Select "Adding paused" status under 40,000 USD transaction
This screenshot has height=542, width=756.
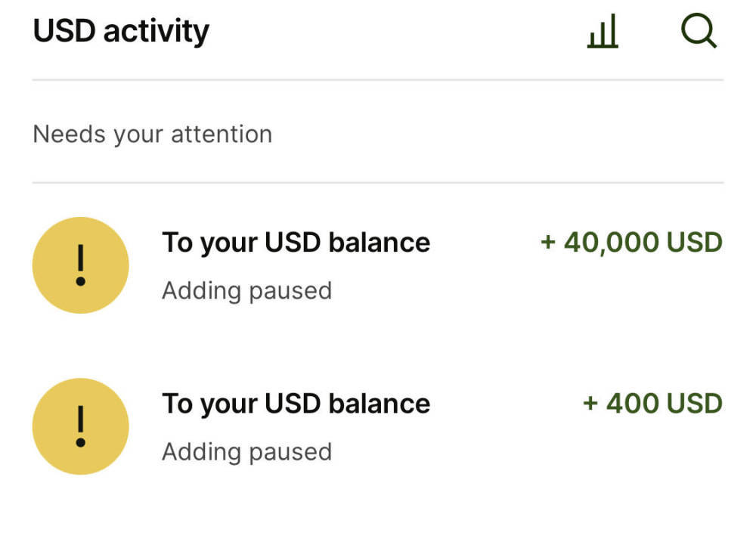click(x=246, y=290)
